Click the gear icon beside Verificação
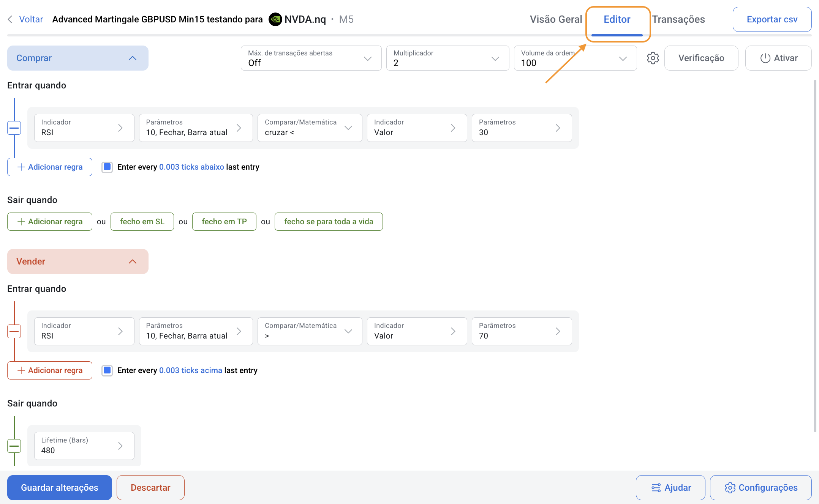Screen dimensions: 819x504 (653, 58)
